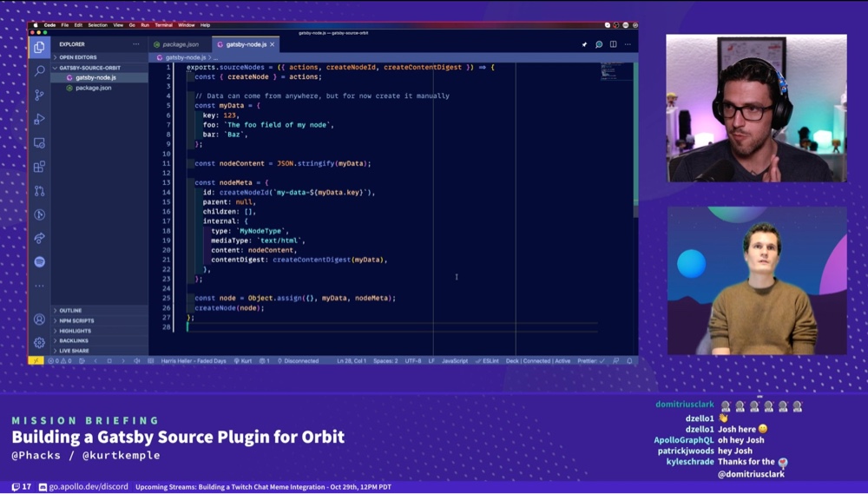Select the JavaScript language mode

(x=455, y=360)
